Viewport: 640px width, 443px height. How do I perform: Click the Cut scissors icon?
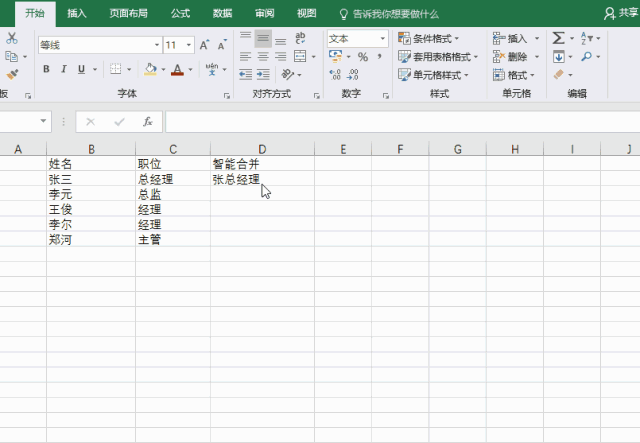[x=12, y=38]
